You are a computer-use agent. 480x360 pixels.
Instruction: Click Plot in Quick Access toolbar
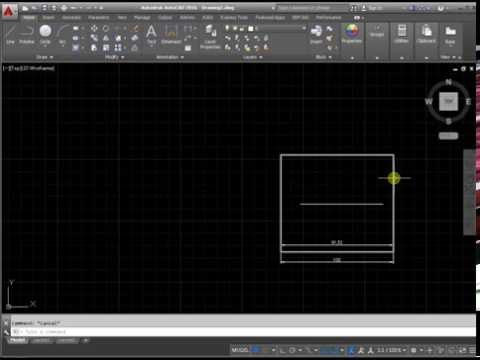tap(64, 8)
